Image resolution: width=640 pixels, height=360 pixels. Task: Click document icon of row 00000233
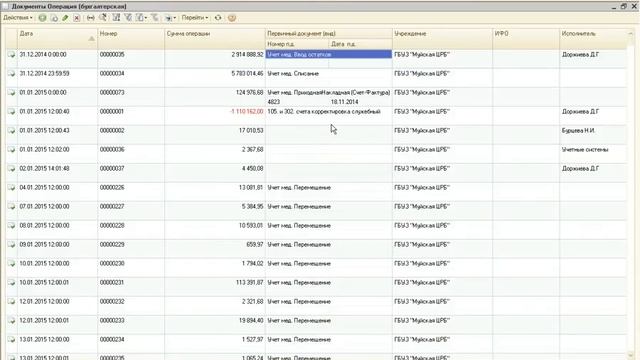tap(11, 321)
